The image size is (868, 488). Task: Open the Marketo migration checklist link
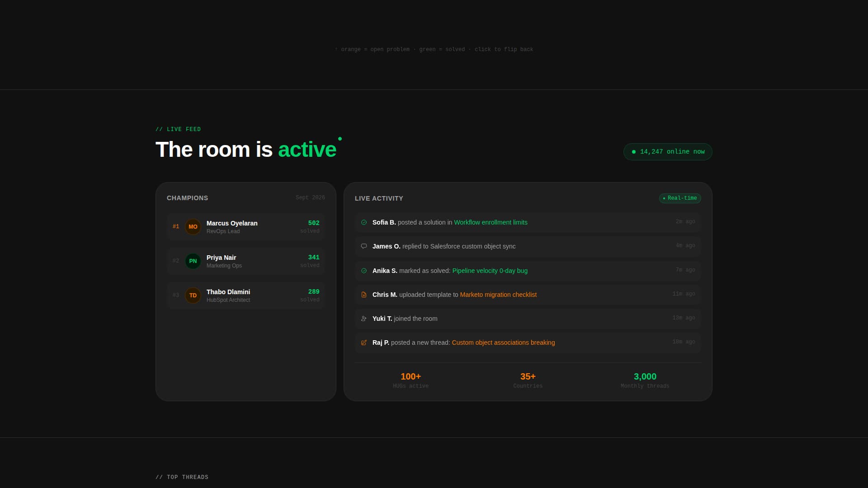click(498, 295)
